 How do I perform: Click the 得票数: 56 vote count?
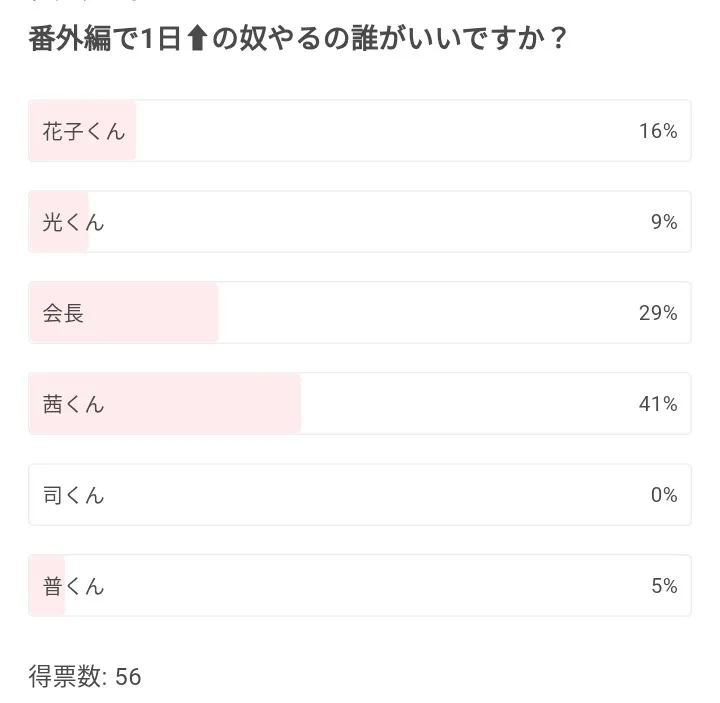click(85, 677)
